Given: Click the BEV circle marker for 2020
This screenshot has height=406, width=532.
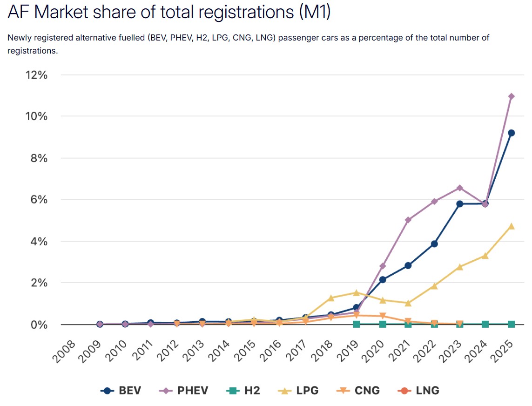Looking at the screenshot, I should click(x=383, y=280).
